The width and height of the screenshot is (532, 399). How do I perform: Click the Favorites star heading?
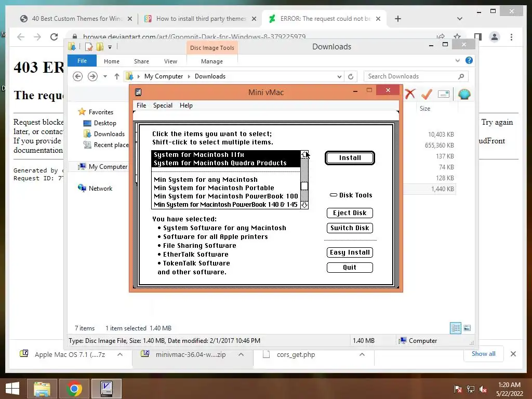tap(96, 112)
